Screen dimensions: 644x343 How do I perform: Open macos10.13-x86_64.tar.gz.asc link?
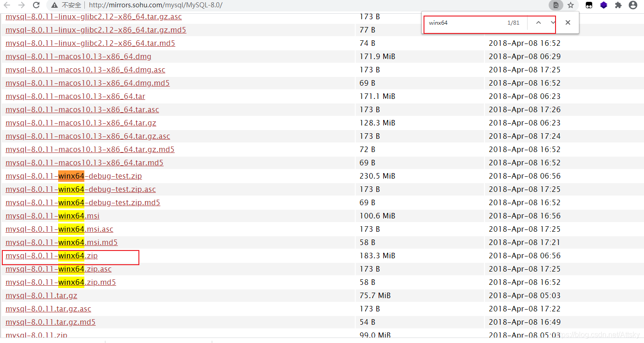(88, 136)
